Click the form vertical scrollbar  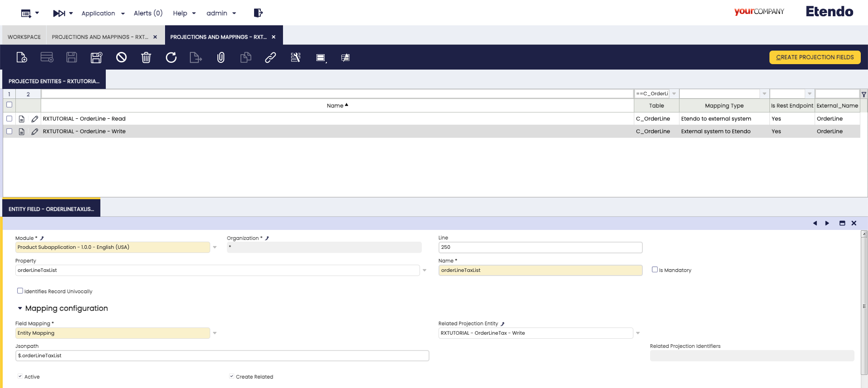click(x=864, y=305)
